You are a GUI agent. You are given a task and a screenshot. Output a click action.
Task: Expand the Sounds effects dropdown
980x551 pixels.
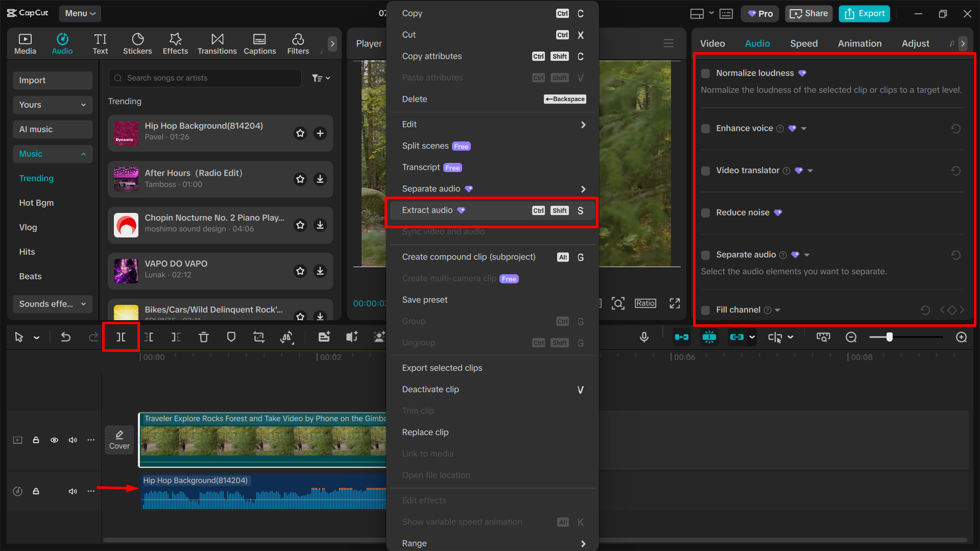(x=53, y=304)
